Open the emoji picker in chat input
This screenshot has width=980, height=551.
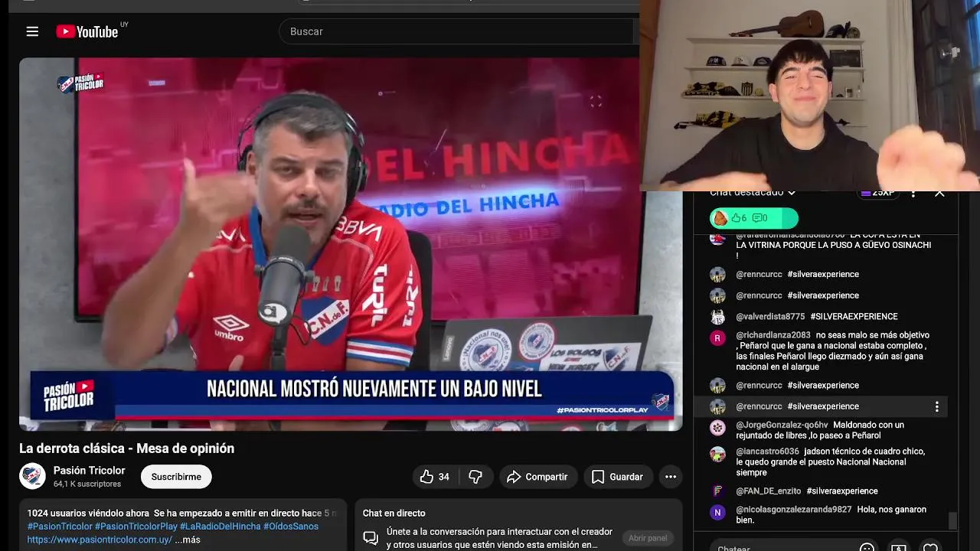(867, 548)
